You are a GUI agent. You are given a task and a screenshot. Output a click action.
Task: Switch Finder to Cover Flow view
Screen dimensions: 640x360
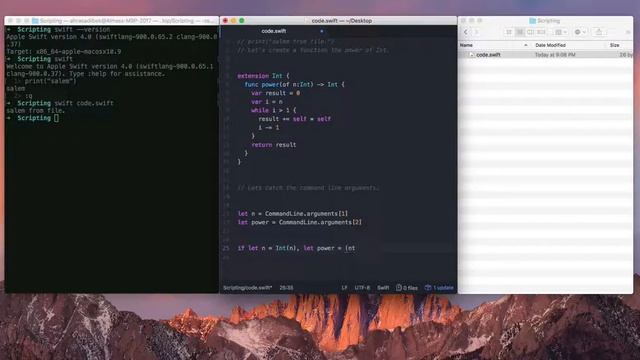click(541, 32)
